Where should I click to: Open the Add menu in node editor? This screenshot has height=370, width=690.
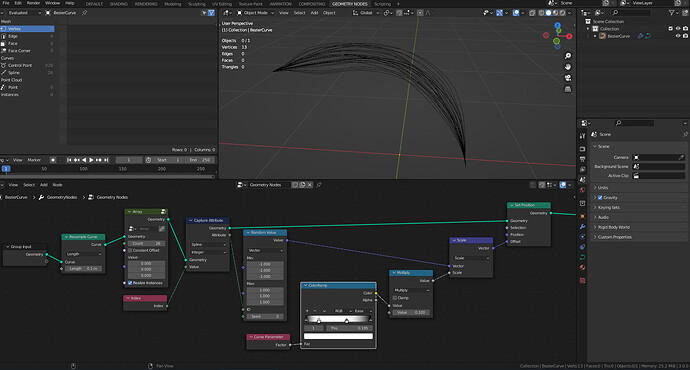[x=44, y=185]
